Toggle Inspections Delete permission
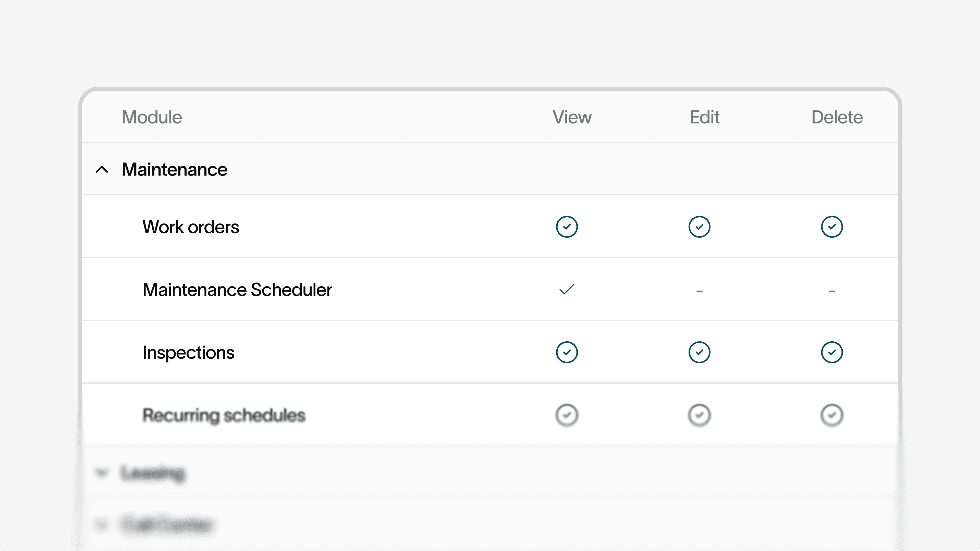This screenshot has width=980, height=551. pos(832,352)
